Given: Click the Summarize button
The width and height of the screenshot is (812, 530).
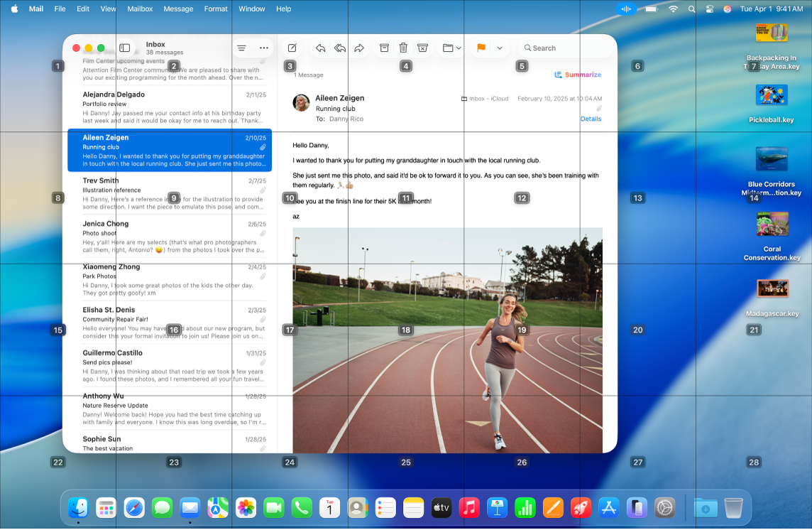Looking at the screenshot, I should [577, 75].
